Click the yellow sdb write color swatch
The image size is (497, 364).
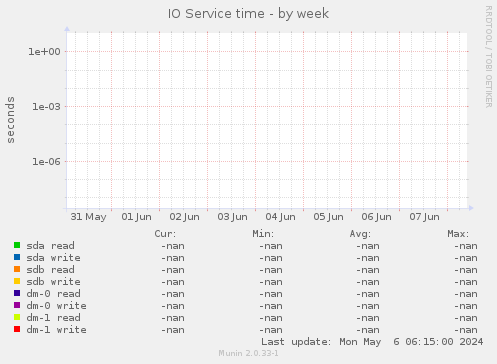point(17,281)
